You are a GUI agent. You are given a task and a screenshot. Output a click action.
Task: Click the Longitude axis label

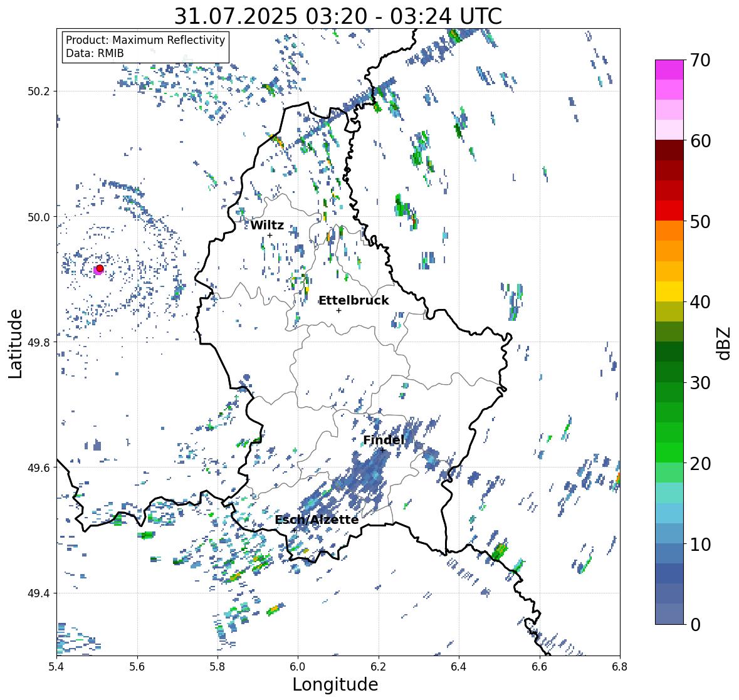(335, 684)
